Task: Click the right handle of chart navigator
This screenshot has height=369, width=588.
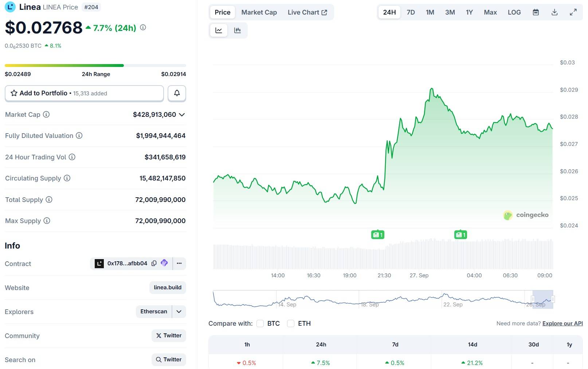Action: click(x=553, y=299)
